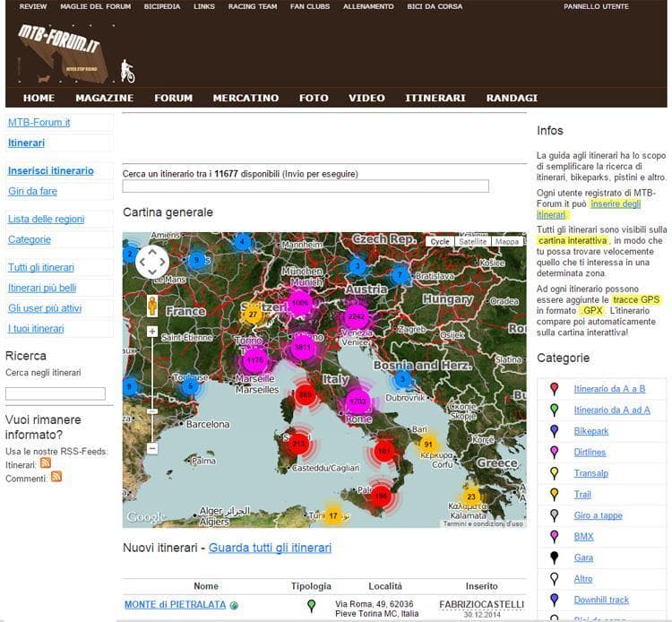Open the I tuoi itinerari sidebar link
672x622 pixels.
(x=36, y=329)
